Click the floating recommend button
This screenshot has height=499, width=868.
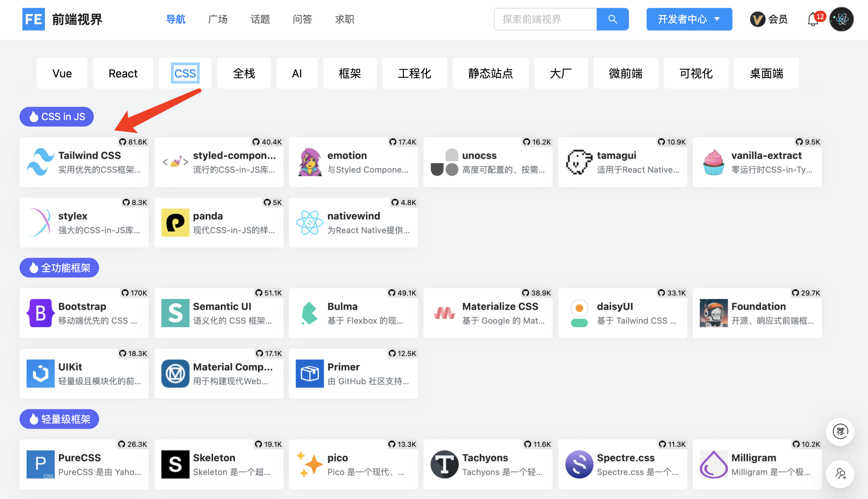(840, 432)
